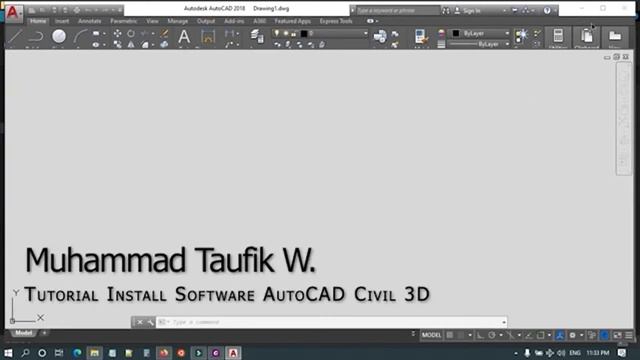The width and height of the screenshot is (640, 360).
Task: Click the MODEL space button
Action: pos(431,335)
